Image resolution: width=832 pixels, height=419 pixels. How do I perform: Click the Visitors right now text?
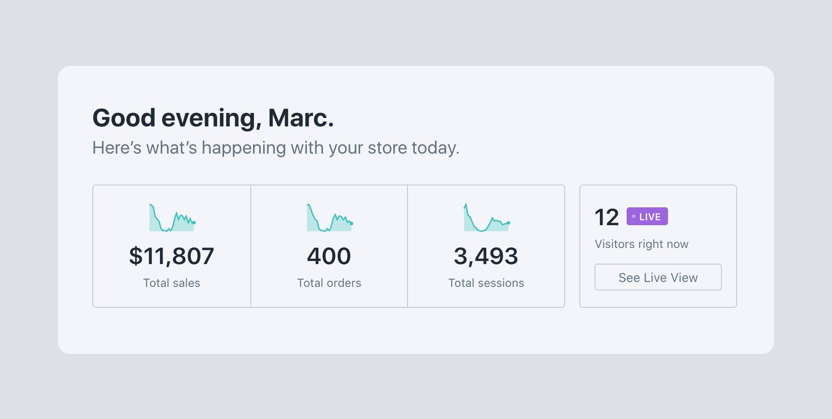[641, 244]
